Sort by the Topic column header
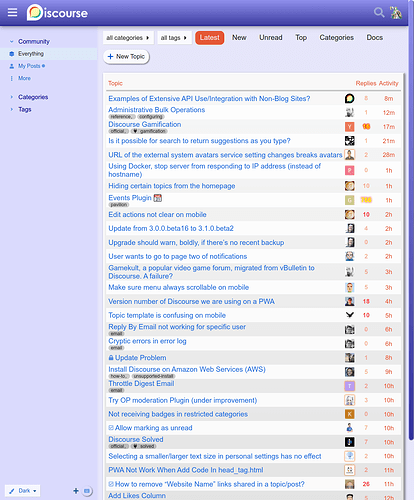Viewport: 414px width, 500px height. tap(115, 83)
